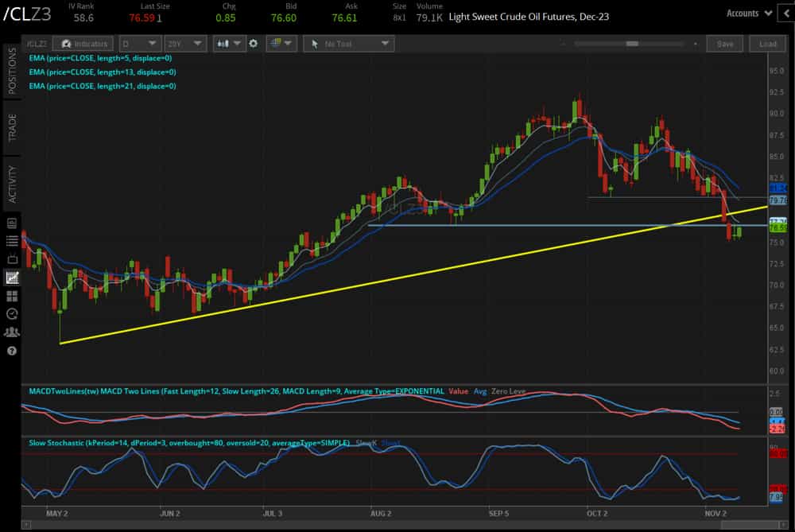The image size is (795, 532).
Task: Click Light Sweet Crude Oil Futures description
Action: 529,17
